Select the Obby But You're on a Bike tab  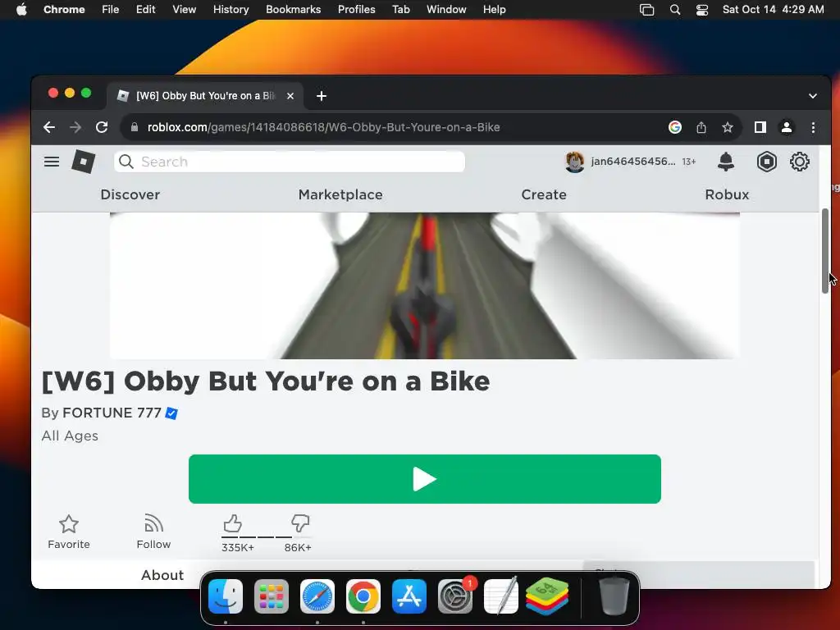click(x=205, y=96)
